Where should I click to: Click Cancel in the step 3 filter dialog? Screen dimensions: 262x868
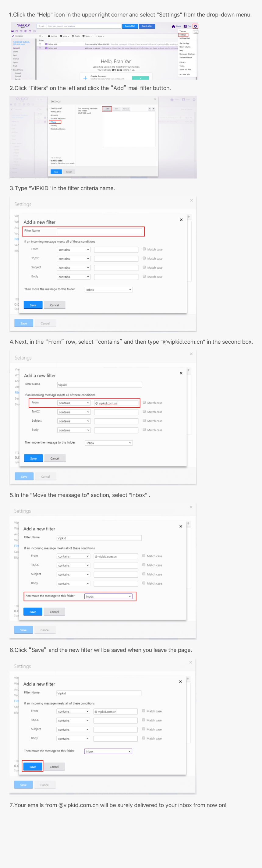point(55,305)
